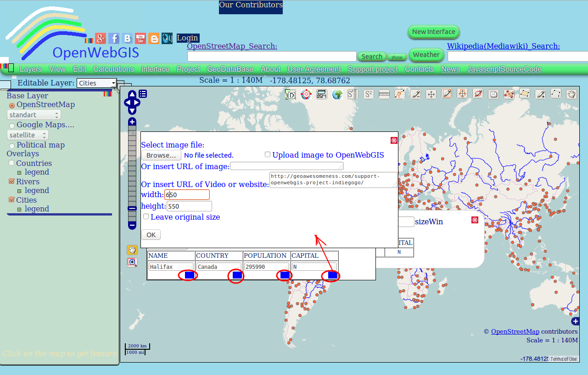This screenshot has width=588, height=375.
Task: Click the blue swatch under the NAME column
Action: pos(189,275)
